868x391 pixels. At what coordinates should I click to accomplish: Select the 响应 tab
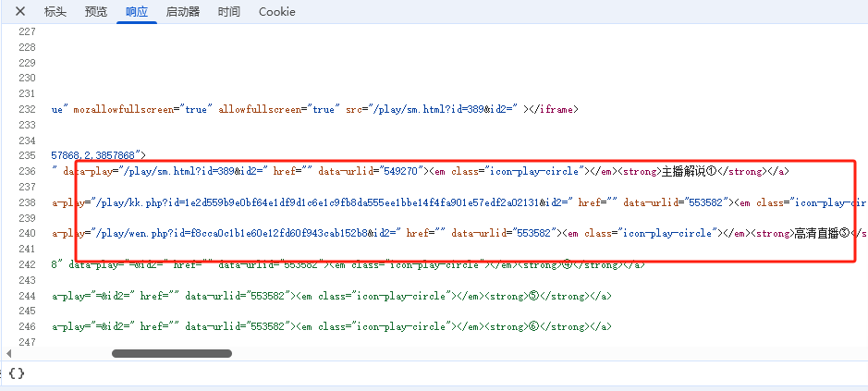(137, 12)
